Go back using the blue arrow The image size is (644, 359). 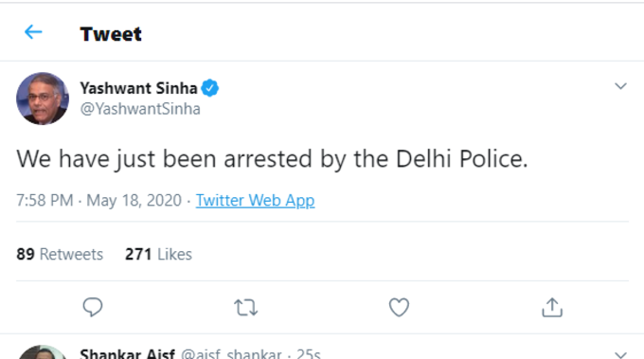(x=33, y=32)
